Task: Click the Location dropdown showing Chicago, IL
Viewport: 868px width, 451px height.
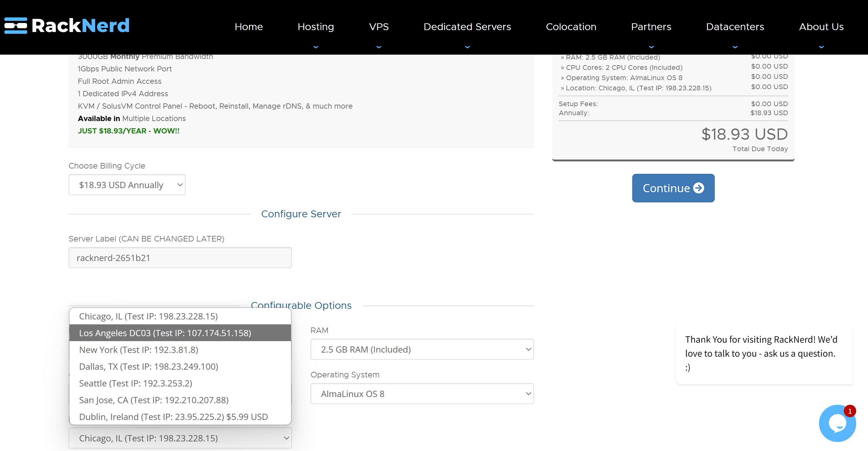Action: point(180,438)
